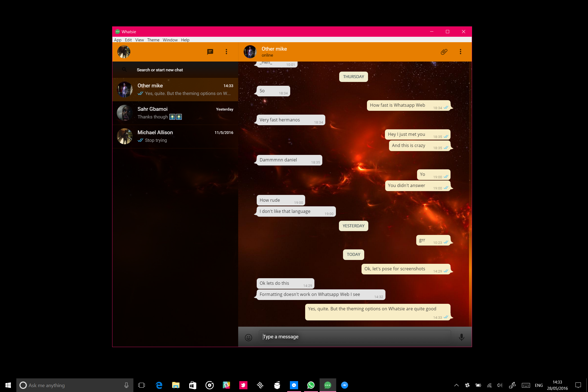The width and height of the screenshot is (588, 392).
Task: Click the Cortana microphone icon
Action: [x=126, y=385]
